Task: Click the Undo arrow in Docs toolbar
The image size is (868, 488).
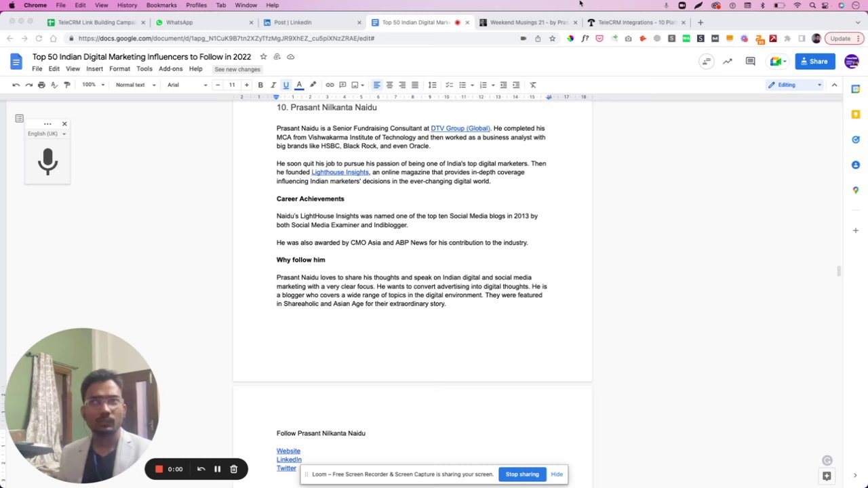Action: (x=16, y=85)
